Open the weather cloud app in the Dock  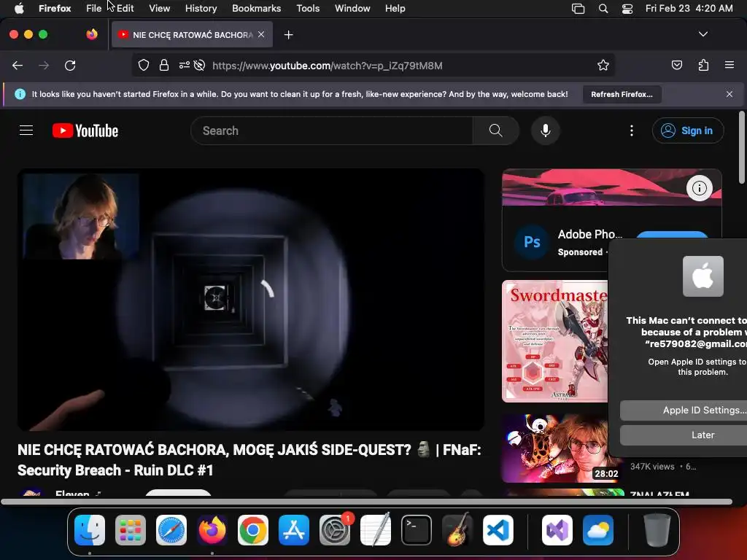[x=598, y=530]
